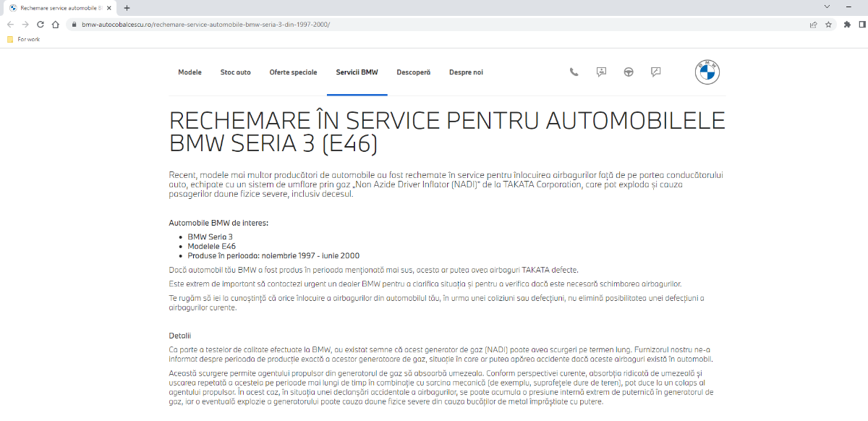Click the sentence starting 'Este extrem de important'
This screenshot has width=868, height=421.
(425, 284)
